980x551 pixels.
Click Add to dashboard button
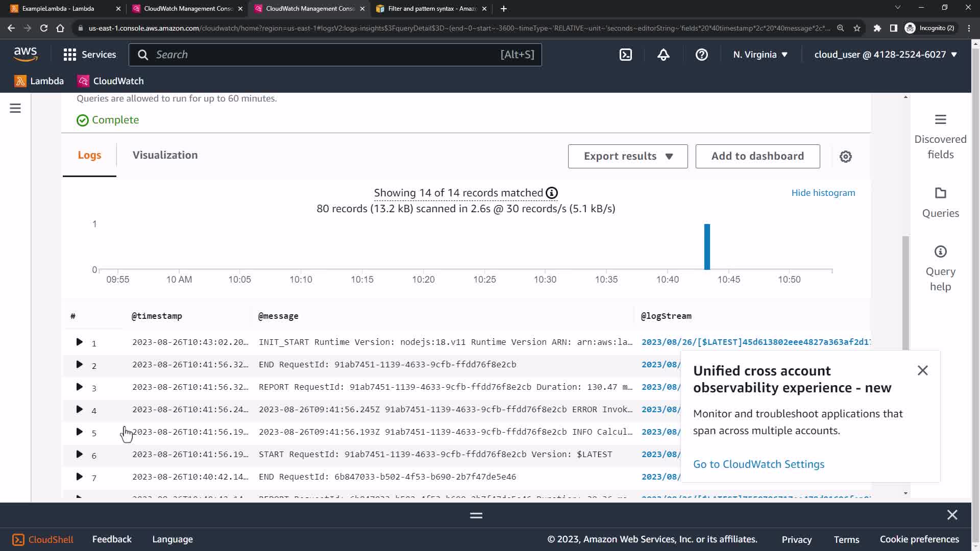click(757, 156)
